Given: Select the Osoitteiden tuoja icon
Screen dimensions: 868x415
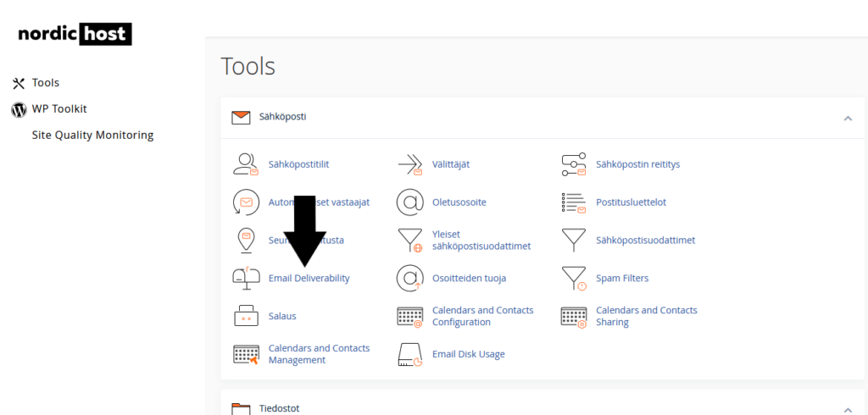Looking at the screenshot, I should pos(410,278).
